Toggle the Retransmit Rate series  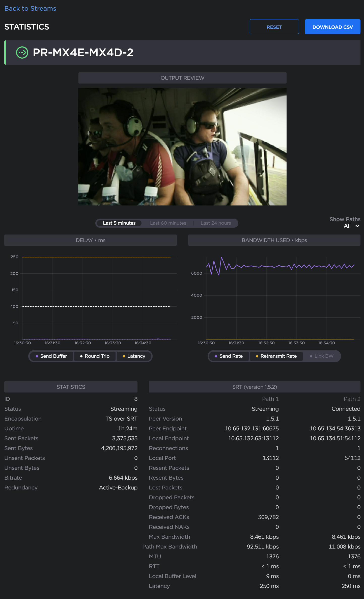tap(276, 356)
